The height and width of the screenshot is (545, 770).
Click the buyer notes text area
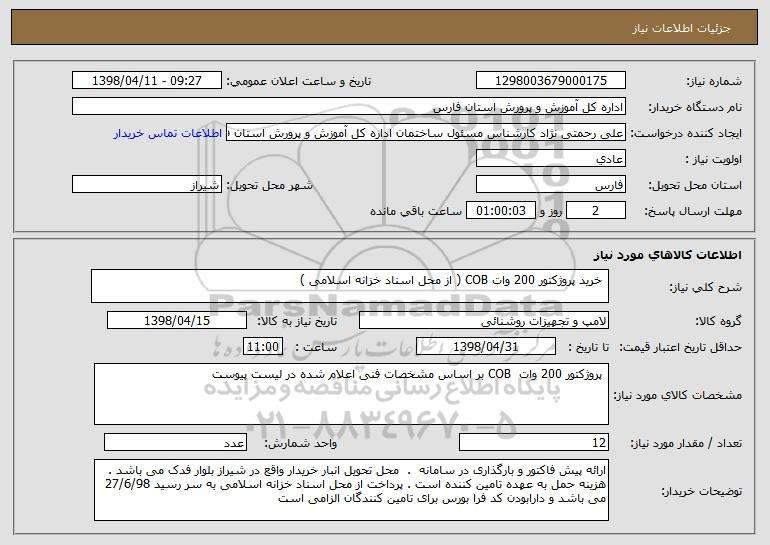point(351,490)
